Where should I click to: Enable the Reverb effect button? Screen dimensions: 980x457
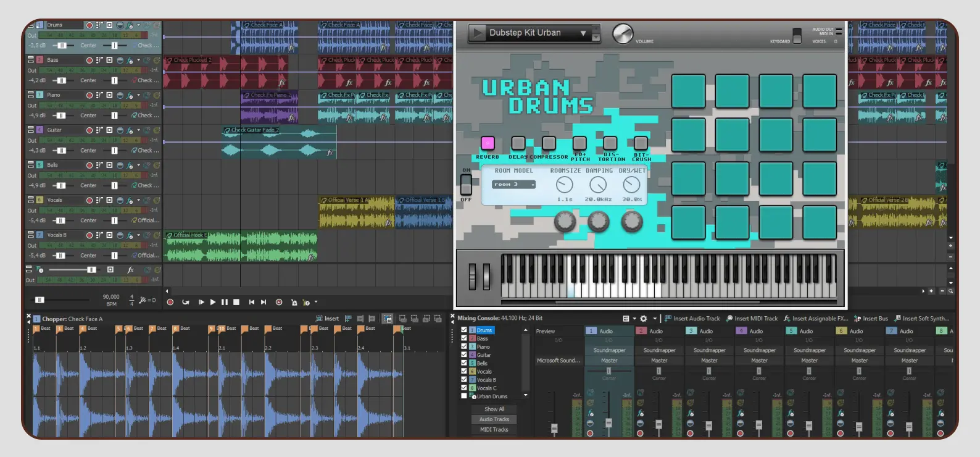coord(488,143)
